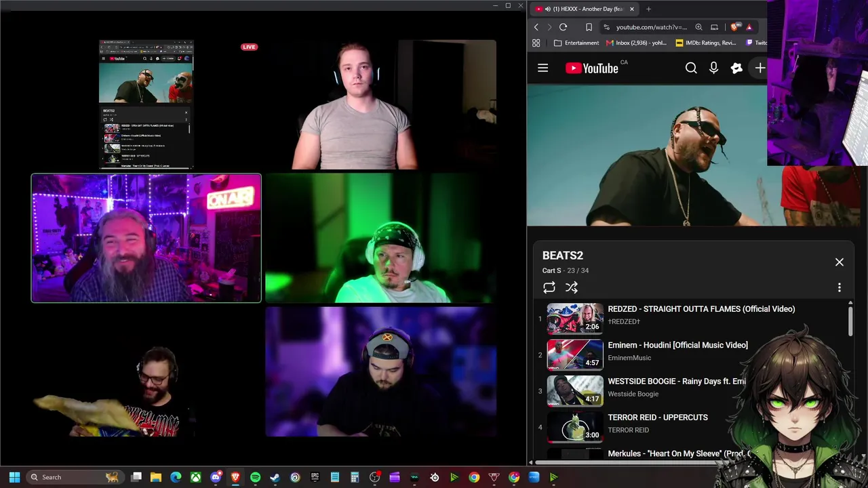The width and height of the screenshot is (868, 488).
Task: Mute the HEXXX tab via speaker icon
Action: point(547,9)
